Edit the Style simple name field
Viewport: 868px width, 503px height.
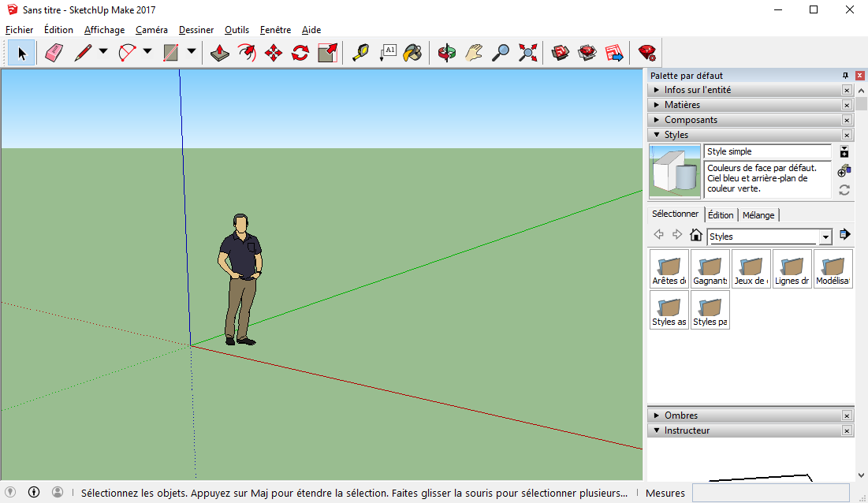pos(766,151)
